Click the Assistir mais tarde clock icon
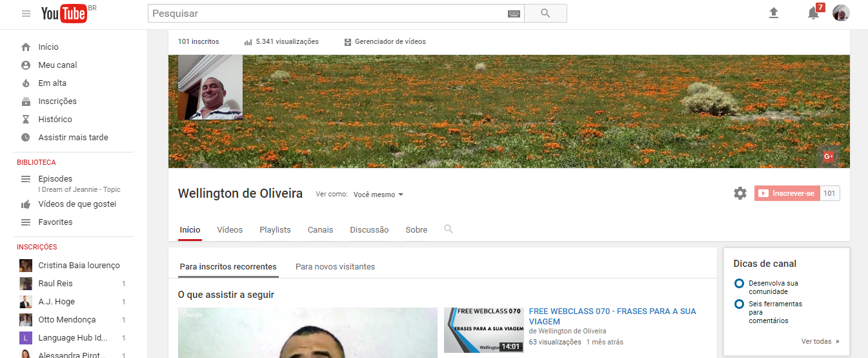Viewport: 868px width, 358px height. (26, 138)
